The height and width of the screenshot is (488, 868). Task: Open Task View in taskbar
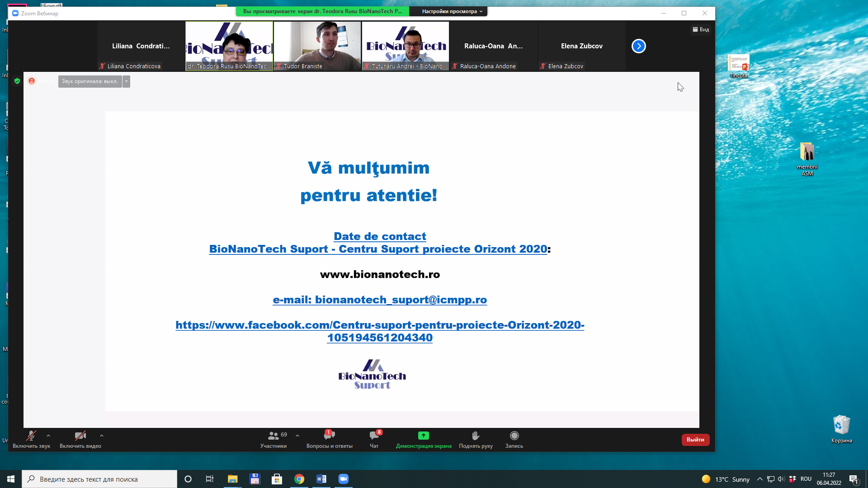coord(210,479)
